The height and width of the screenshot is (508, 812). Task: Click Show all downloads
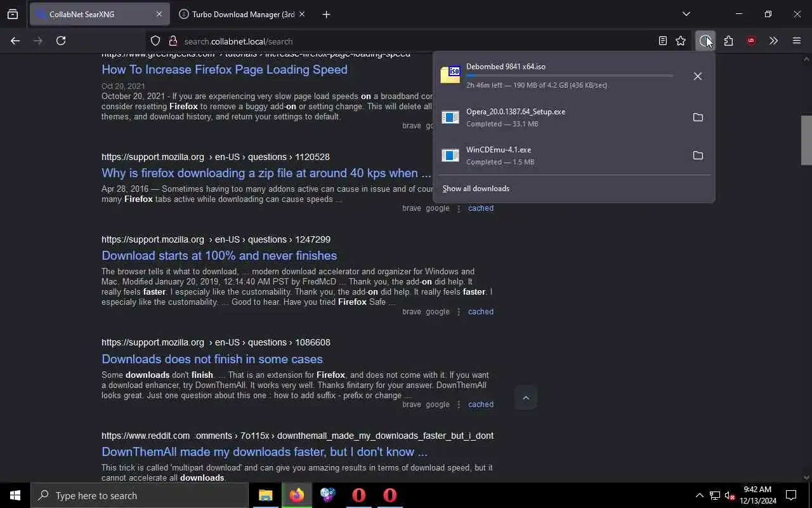click(476, 189)
